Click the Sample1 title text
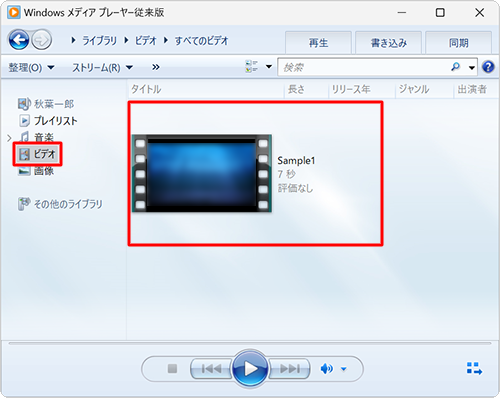This screenshot has height=398, width=500. 296,161
